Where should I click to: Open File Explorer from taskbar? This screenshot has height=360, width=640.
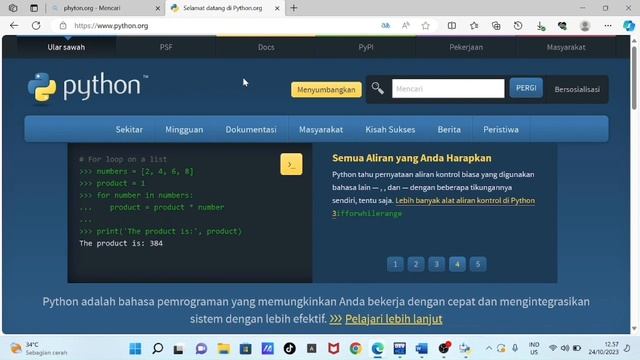point(223,349)
